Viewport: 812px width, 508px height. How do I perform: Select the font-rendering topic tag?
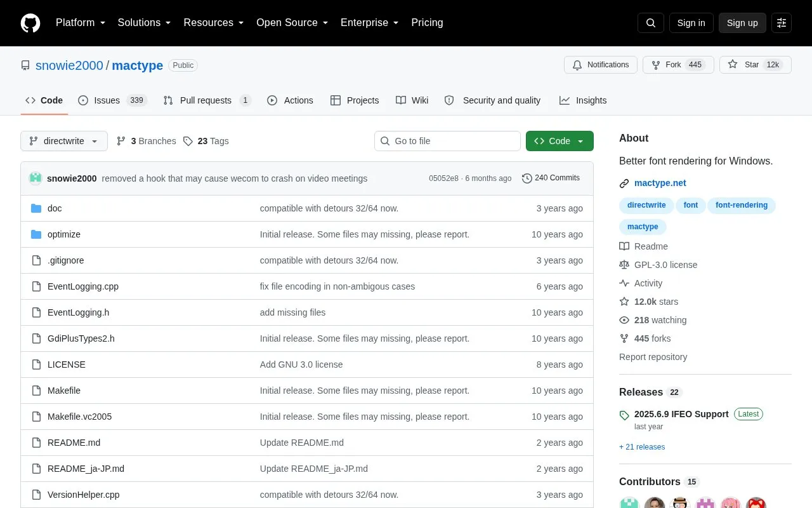coord(742,205)
